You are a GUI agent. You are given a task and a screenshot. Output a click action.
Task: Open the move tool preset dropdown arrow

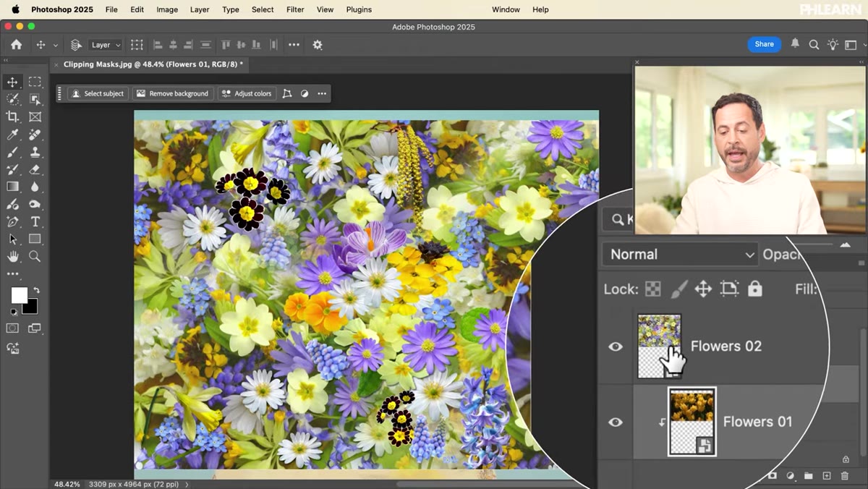click(56, 45)
